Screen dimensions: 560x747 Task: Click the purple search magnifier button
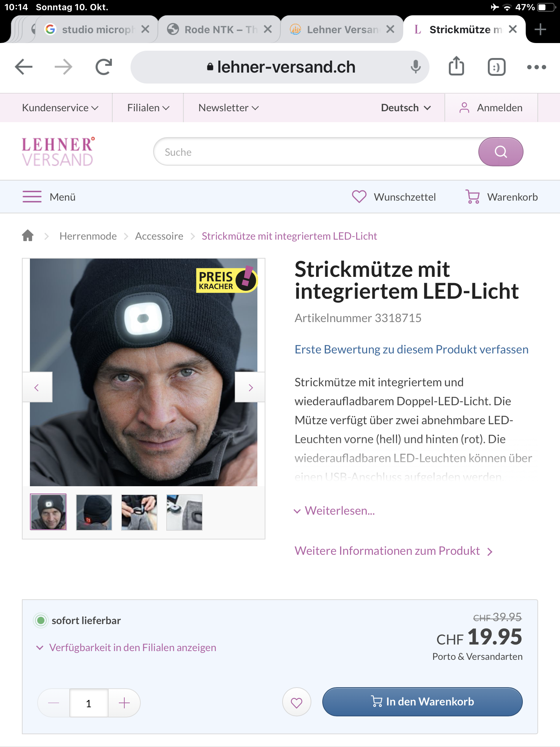[501, 152]
